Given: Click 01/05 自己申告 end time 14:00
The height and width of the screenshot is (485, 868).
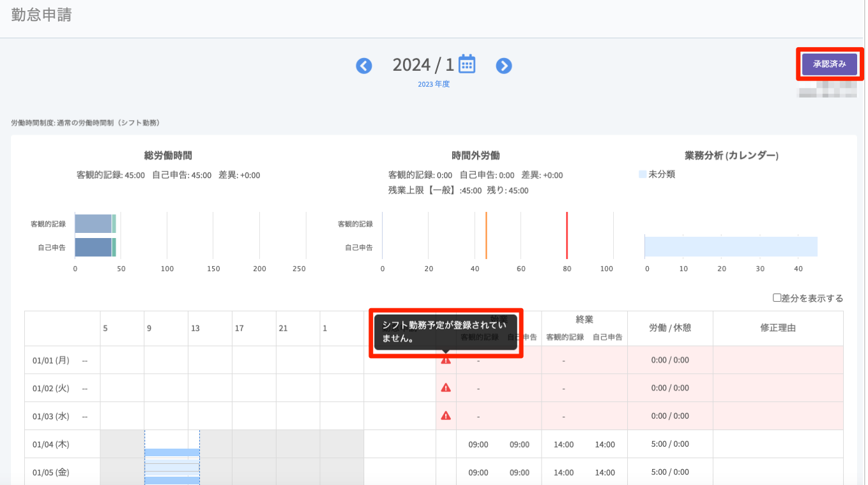Looking at the screenshot, I should pyautogui.click(x=605, y=473).
